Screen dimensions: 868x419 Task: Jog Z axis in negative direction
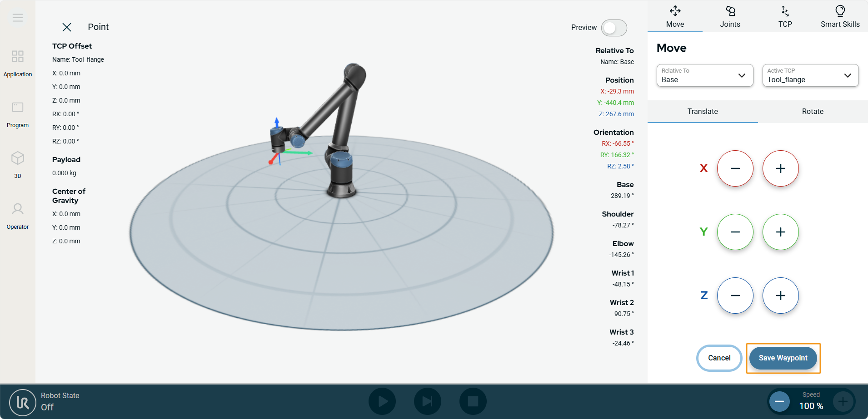click(735, 296)
